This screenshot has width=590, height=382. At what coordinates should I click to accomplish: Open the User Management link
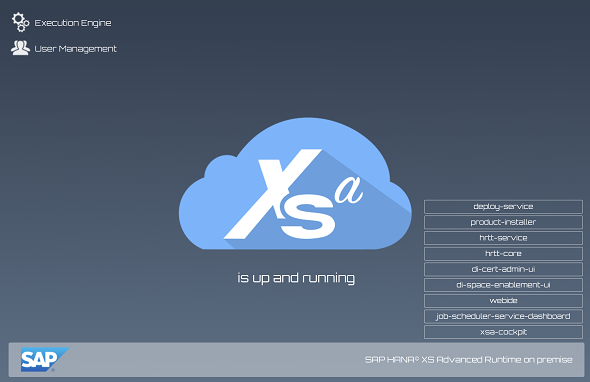[x=75, y=49]
